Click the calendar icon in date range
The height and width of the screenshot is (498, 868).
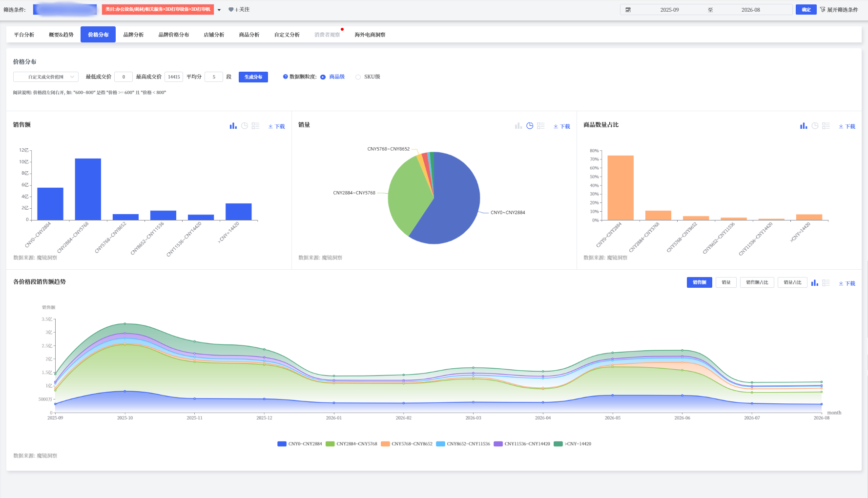pos(628,10)
